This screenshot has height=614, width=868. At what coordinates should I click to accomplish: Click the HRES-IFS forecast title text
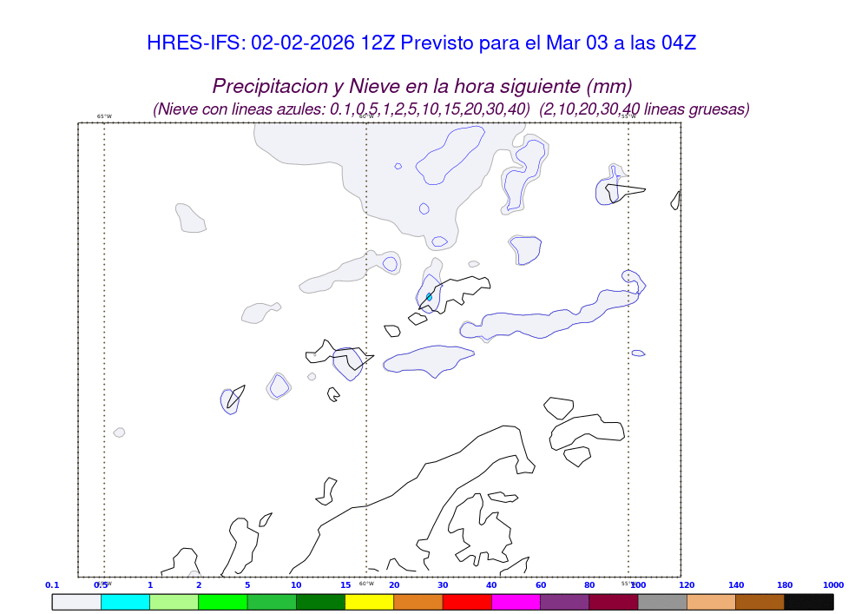[421, 43]
